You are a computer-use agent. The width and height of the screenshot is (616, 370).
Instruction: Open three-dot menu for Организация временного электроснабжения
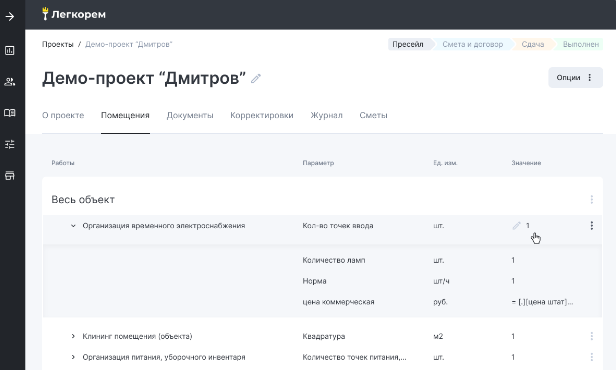click(x=592, y=225)
